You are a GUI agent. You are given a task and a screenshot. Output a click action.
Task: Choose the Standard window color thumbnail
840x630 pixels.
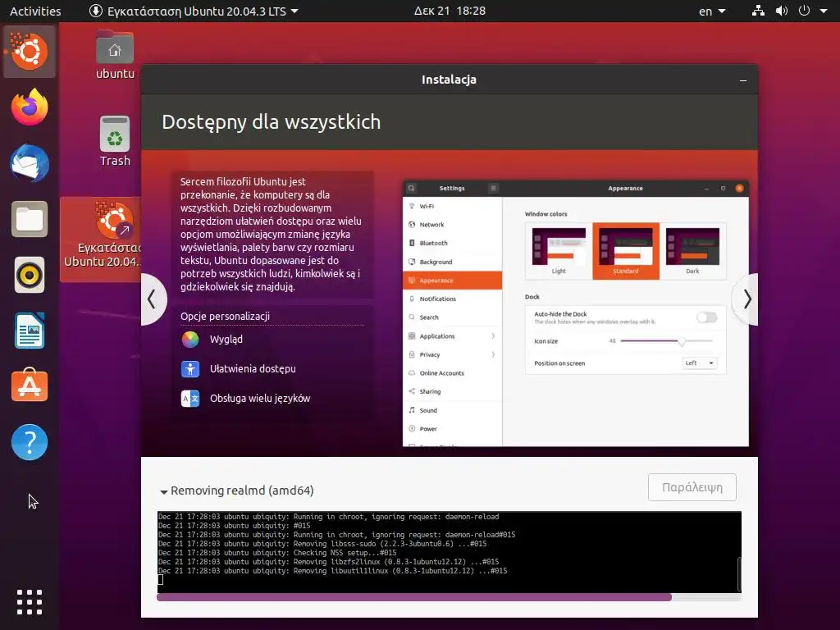click(x=626, y=251)
